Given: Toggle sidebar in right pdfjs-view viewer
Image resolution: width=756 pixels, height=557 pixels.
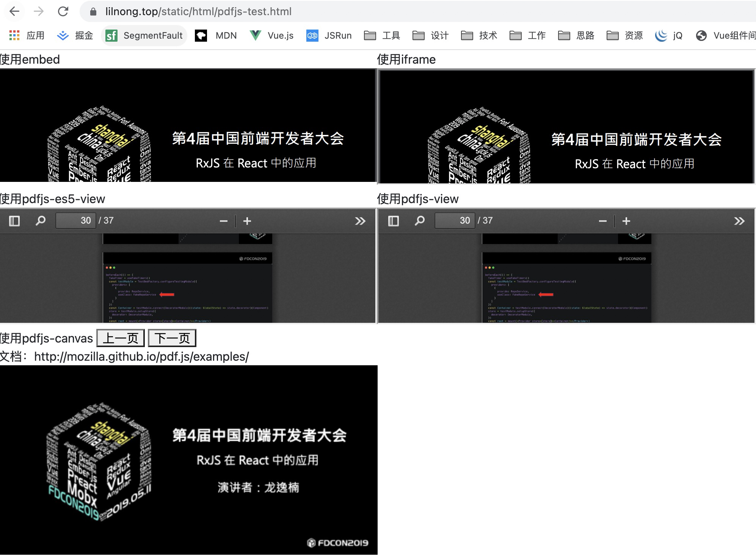Looking at the screenshot, I should 394,221.
